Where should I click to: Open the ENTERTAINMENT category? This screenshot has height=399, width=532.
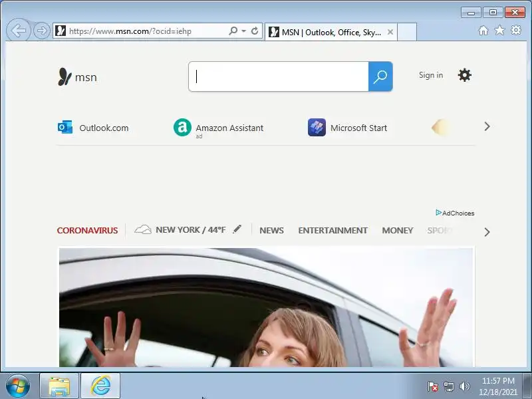[332, 230]
